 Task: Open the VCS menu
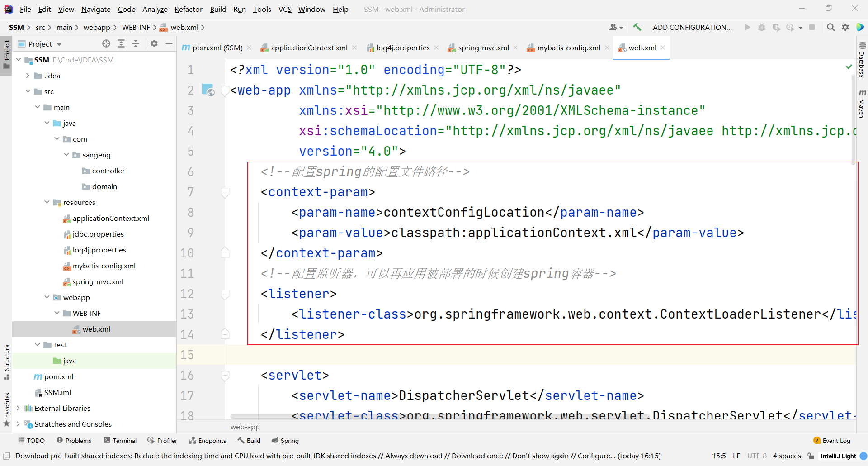pos(285,9)
